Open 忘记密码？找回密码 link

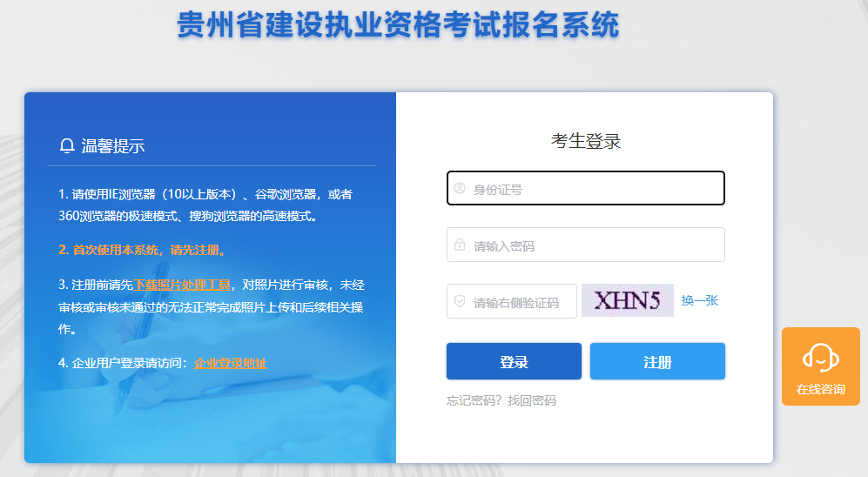(x=501, y=400)
